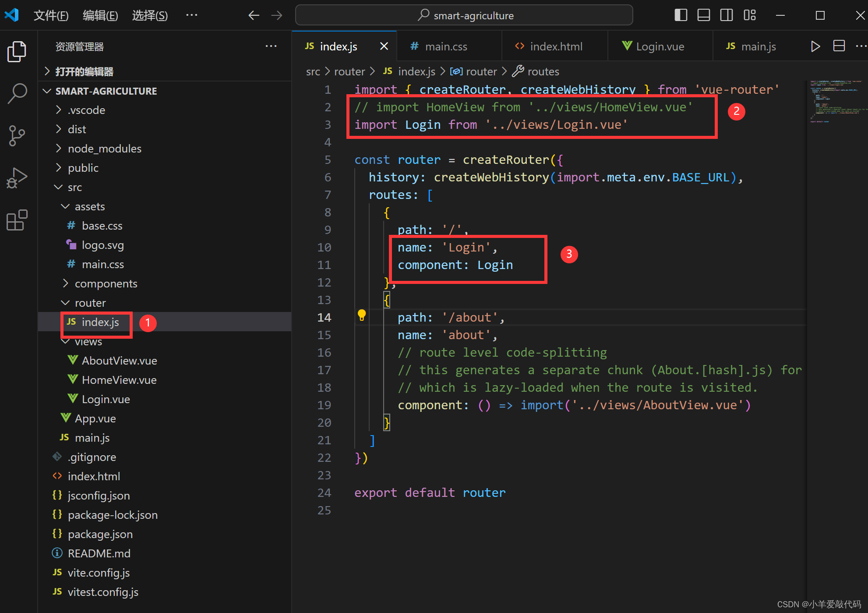Viewport: 868px width, 613px height.
Task: Toggle the secondary side bar layout icon
Action: click(x=727, y=15)
